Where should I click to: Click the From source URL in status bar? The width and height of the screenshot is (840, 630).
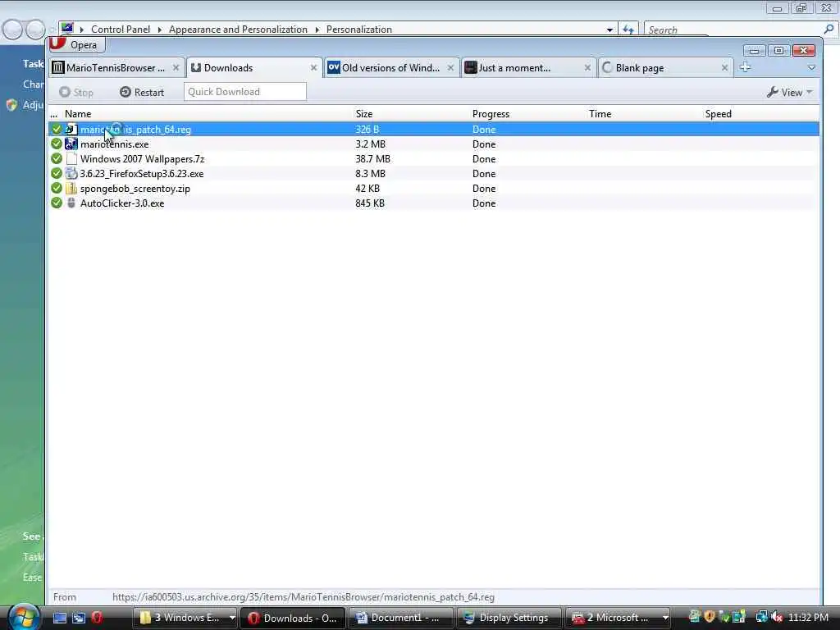304,597
